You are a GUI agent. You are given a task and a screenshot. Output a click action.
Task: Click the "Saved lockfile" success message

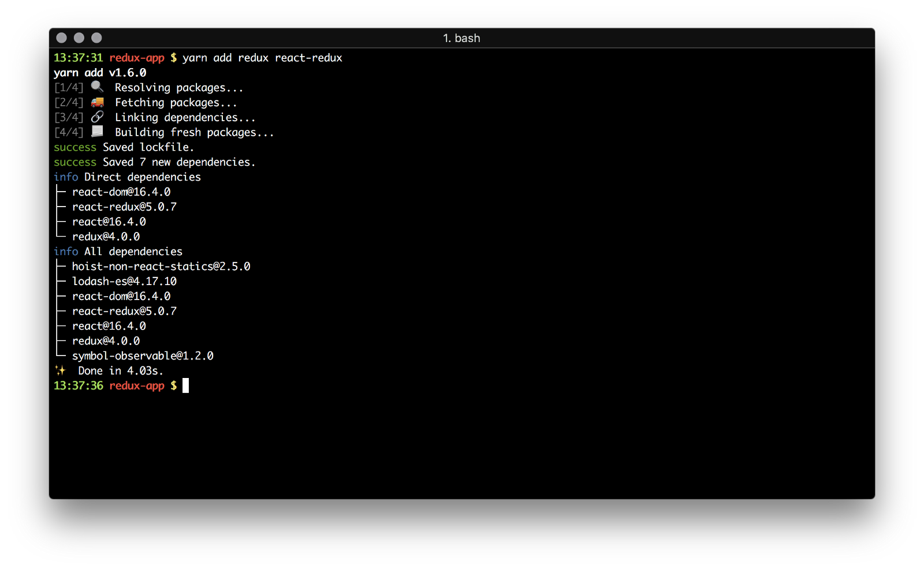click(x=148, y=147)
